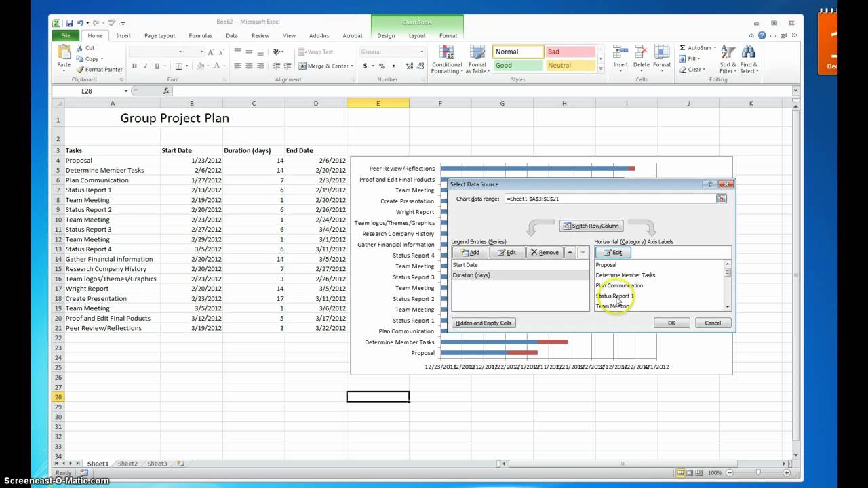
Task: Toggle Wrap Text on the ribbon
Action: [315, 52]
